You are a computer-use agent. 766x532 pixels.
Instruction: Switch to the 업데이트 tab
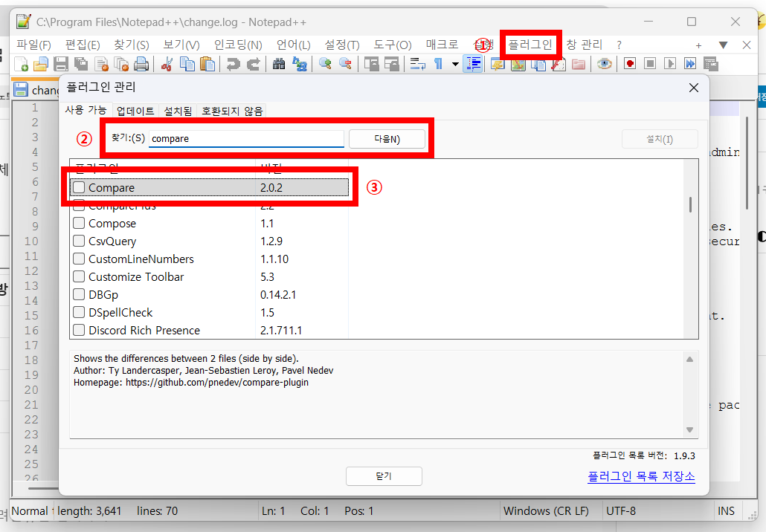pos(135,111)
